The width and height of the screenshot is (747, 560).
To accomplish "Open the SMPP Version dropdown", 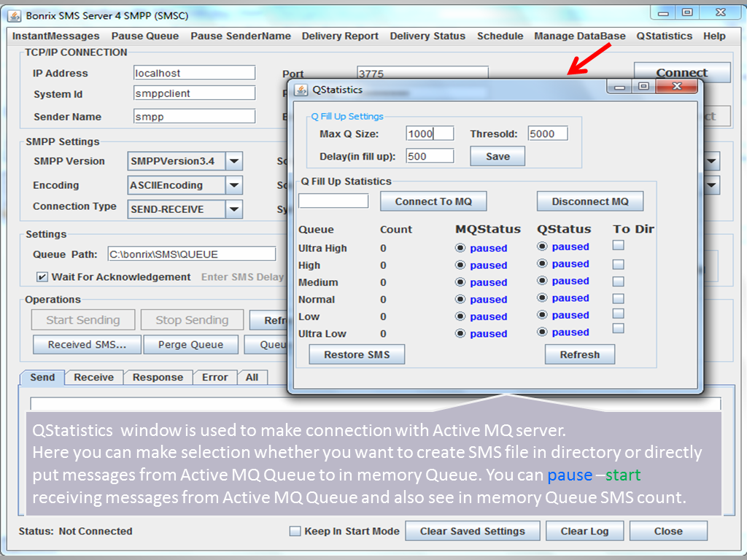I will pyautogui.click(x=234, y=161).
